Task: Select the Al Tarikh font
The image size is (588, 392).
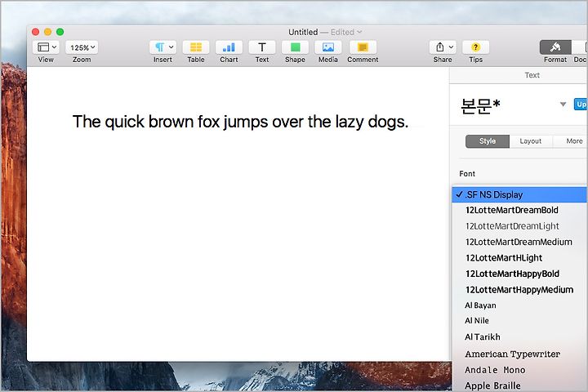Action: [519, 336]
